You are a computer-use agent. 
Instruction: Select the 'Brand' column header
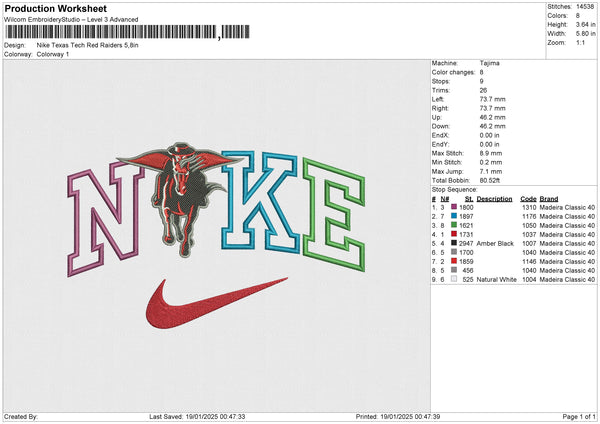(x=549, y=199)
